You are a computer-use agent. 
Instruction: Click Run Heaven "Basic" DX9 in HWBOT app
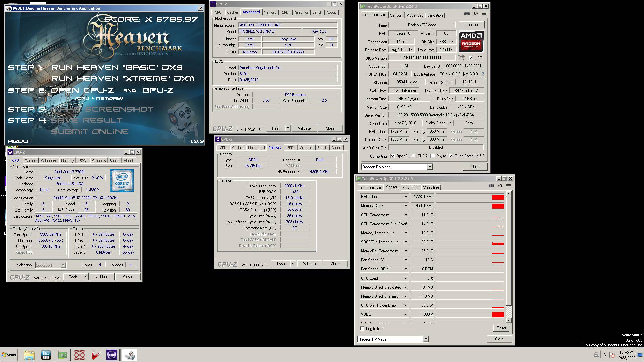point(117,68)
